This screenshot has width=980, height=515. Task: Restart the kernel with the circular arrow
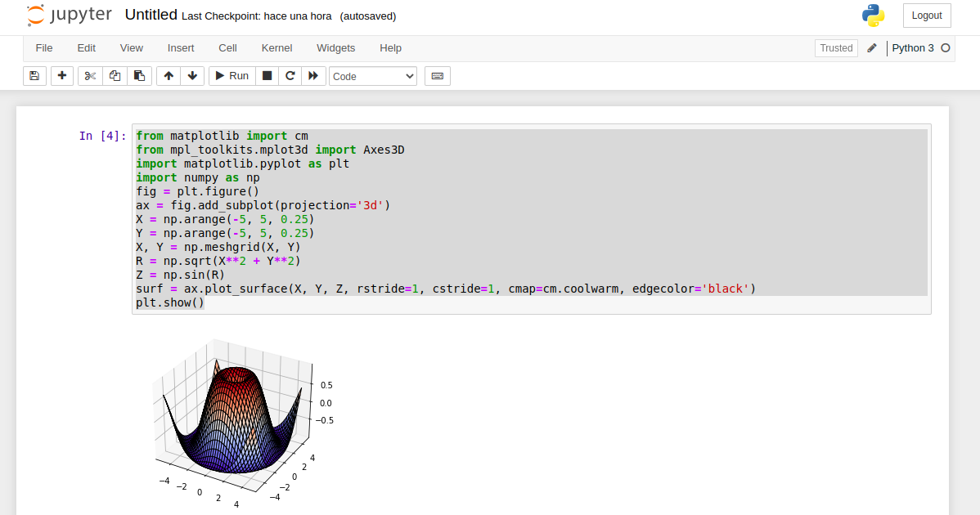[290, 76]
